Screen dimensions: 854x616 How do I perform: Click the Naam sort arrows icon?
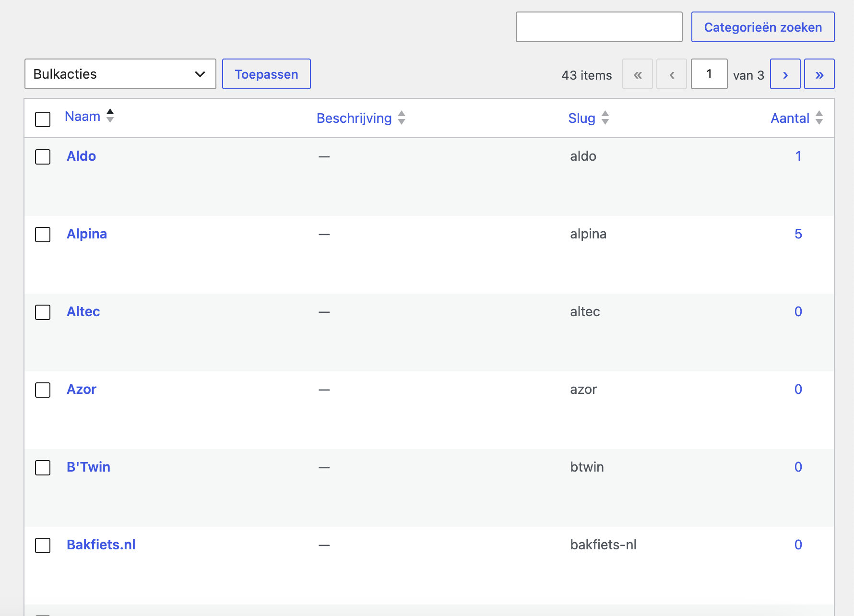(x=110, y=116)
